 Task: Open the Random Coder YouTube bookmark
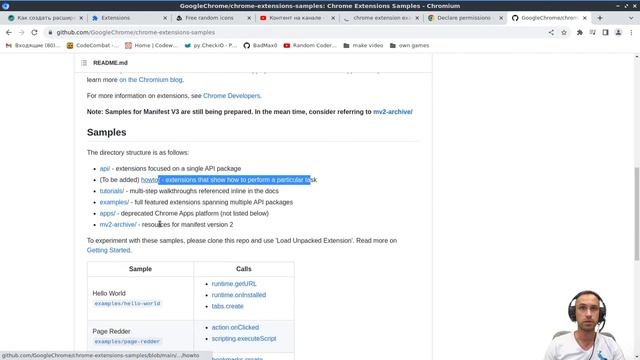tap(310, 45)
